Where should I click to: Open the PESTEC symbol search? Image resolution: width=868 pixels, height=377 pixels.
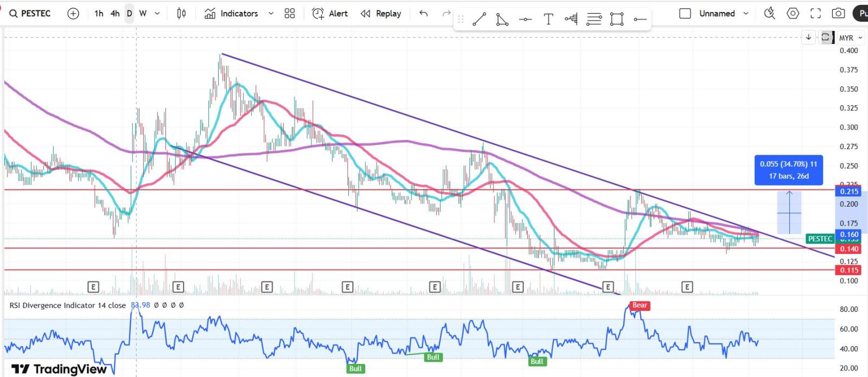pyautogui.click(x=30, y=14)
